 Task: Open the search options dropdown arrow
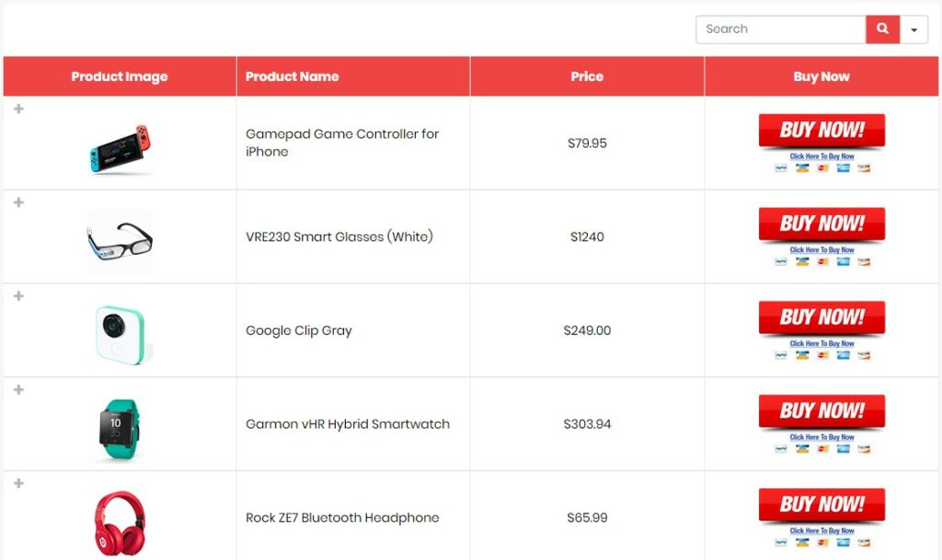[913, 29]
